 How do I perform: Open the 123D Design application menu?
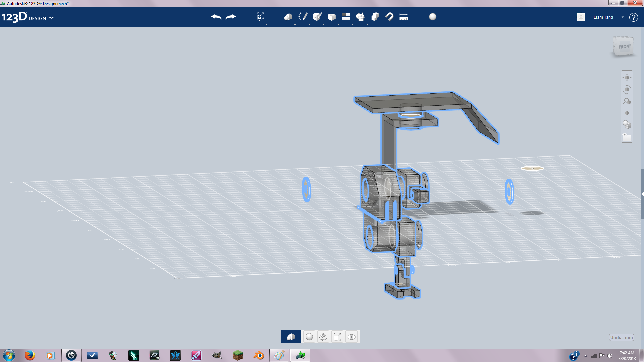coord(28,17)
